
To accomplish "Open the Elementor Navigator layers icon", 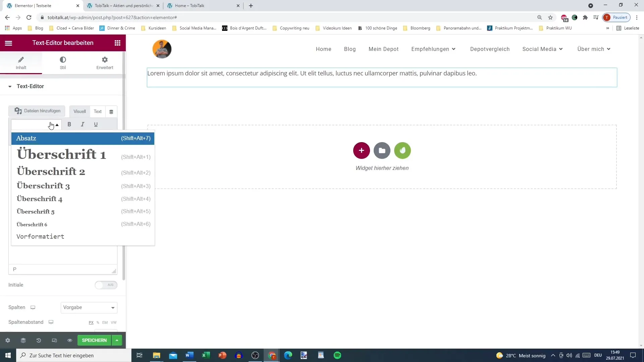I will pyautogui.click(x=23, y=340).
